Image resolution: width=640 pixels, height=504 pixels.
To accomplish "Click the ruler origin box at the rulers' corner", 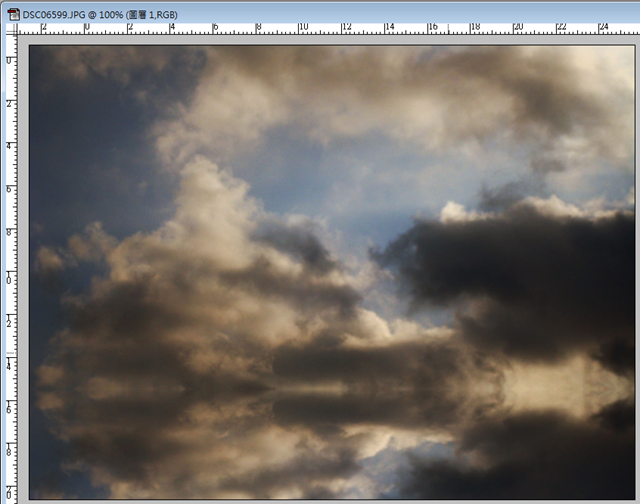I will click(x=12, y=29).
